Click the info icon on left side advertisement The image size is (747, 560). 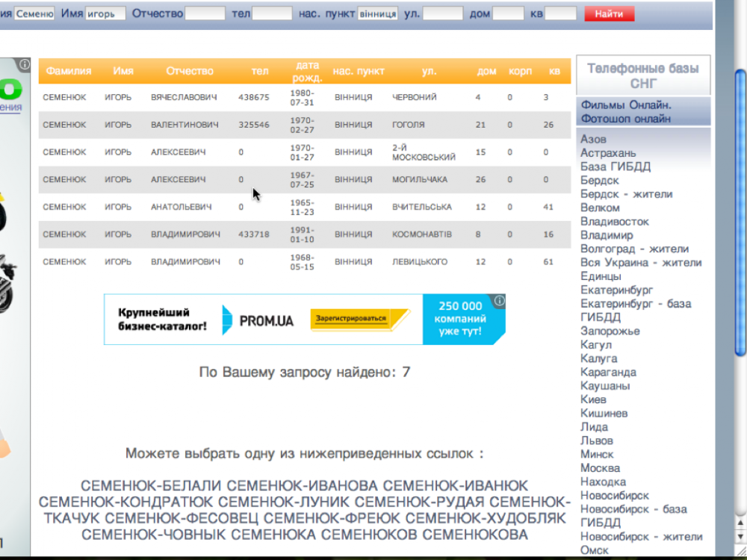[x=25, y=64]
